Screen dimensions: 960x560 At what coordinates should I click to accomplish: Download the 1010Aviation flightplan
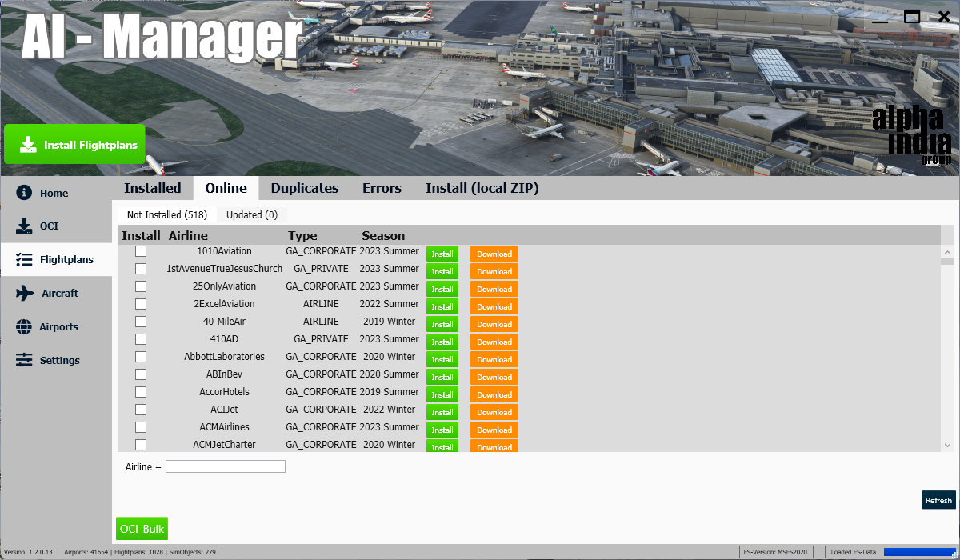[494, 254]
